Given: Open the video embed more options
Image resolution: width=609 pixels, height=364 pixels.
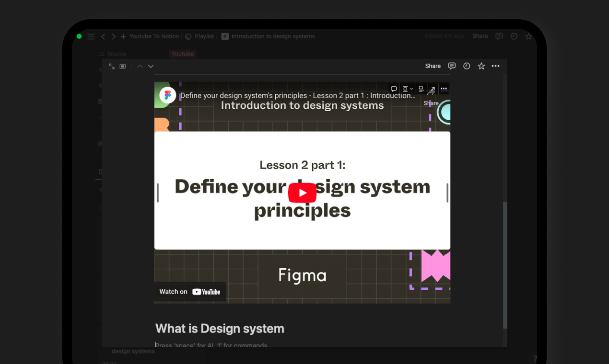Looking at the screenshot, I should (x=444, y=89).
